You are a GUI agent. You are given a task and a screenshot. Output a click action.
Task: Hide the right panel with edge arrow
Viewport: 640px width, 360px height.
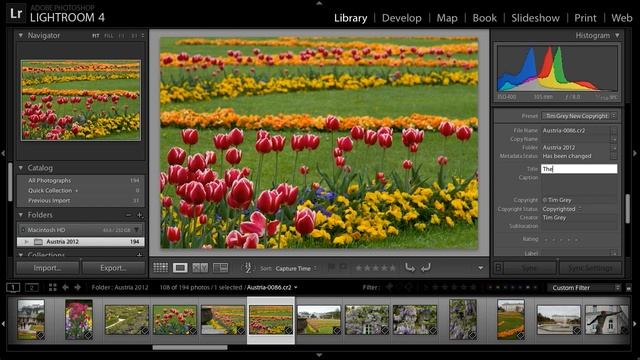click(x=635, y=153)
